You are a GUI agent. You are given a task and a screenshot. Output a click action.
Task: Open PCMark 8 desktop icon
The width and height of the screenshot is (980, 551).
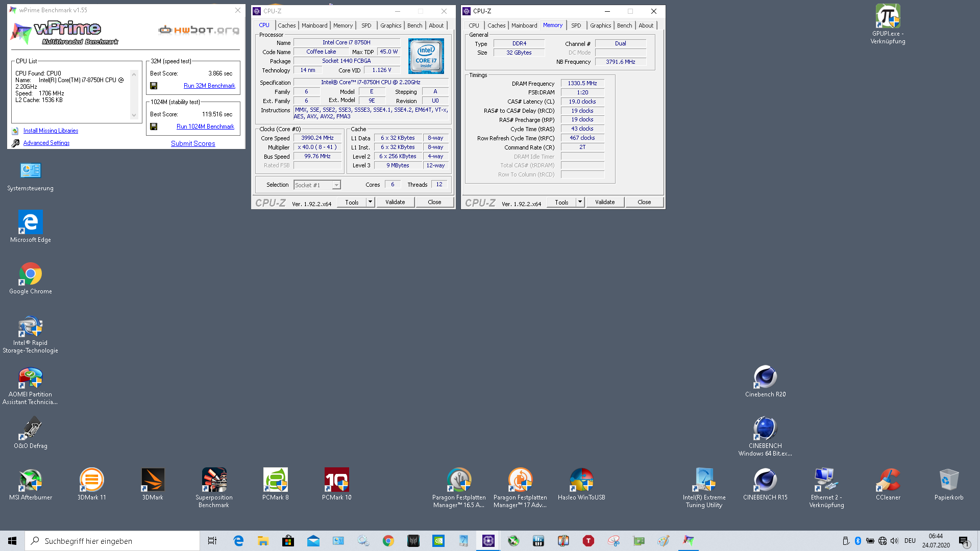click(x=276, y=485)
